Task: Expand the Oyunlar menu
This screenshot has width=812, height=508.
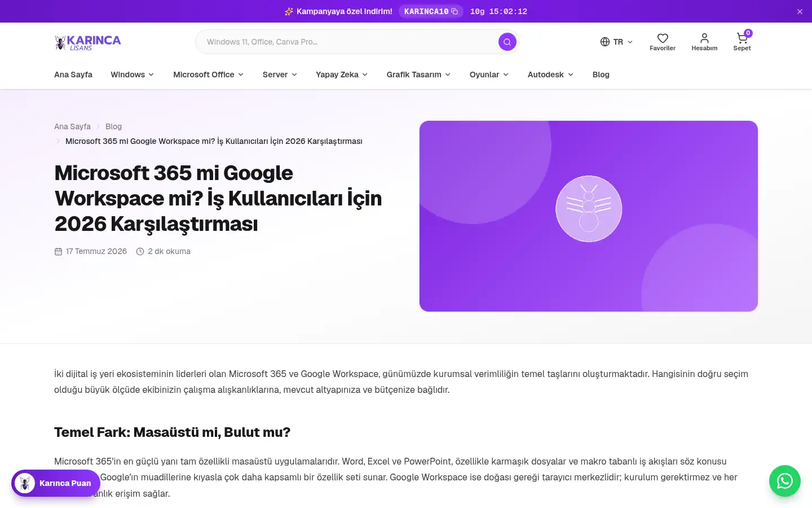Action: tap(489, 75)
